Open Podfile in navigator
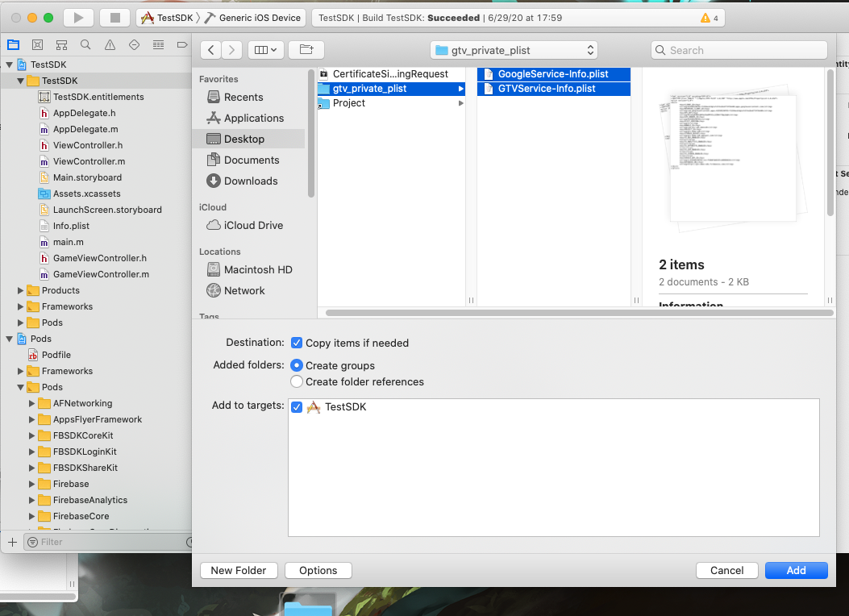Image resolution: width=849 pixels, height=616 pixels. point(56,355)
